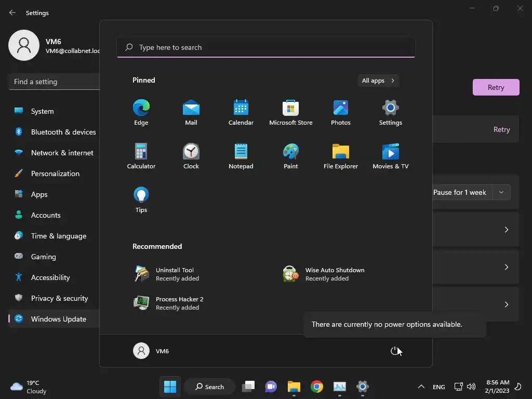Focus the 'Type here to search' box

[265, 47]
